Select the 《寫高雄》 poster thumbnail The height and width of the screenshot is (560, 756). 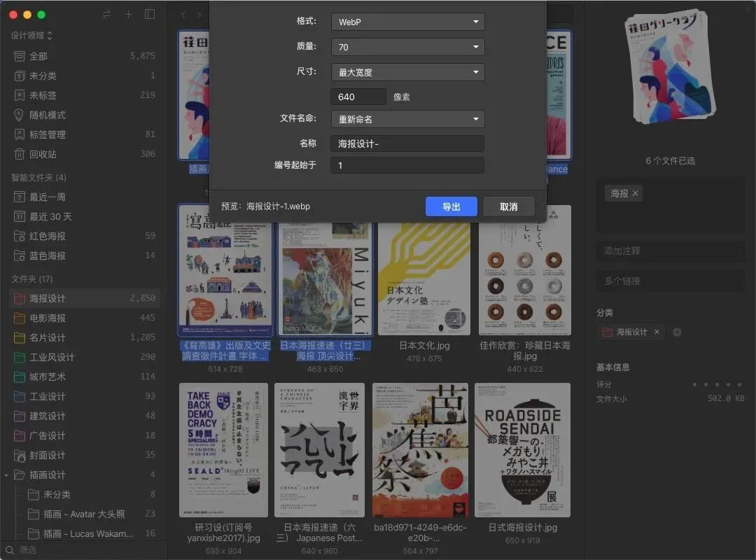point(225,270)
